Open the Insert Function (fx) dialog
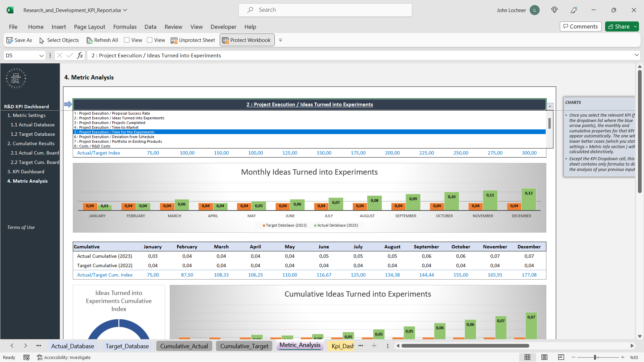The image size is (644, 362). 80,55
